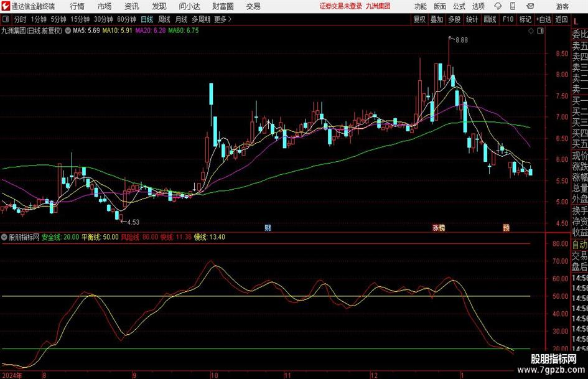Click the 通达信 app logo icon
This screenshot has height=379, width=588.
coord(5,6)
